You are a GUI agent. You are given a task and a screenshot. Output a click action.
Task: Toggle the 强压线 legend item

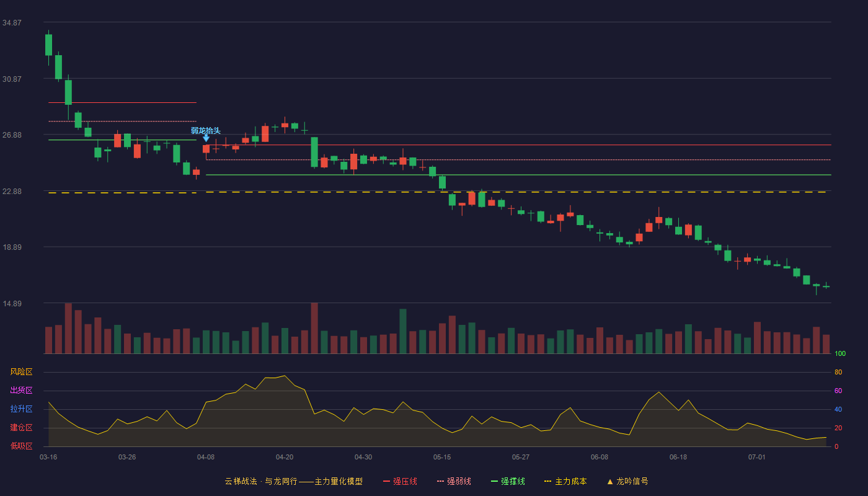(400, 481)
